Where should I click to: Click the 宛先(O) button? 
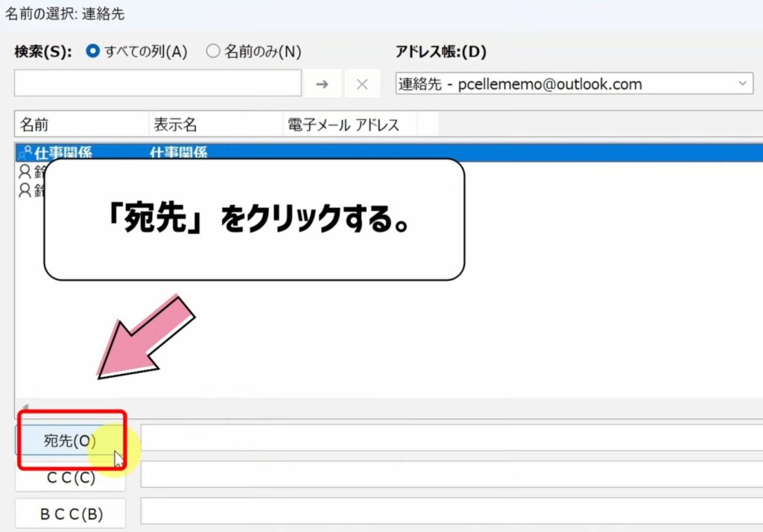70,440
